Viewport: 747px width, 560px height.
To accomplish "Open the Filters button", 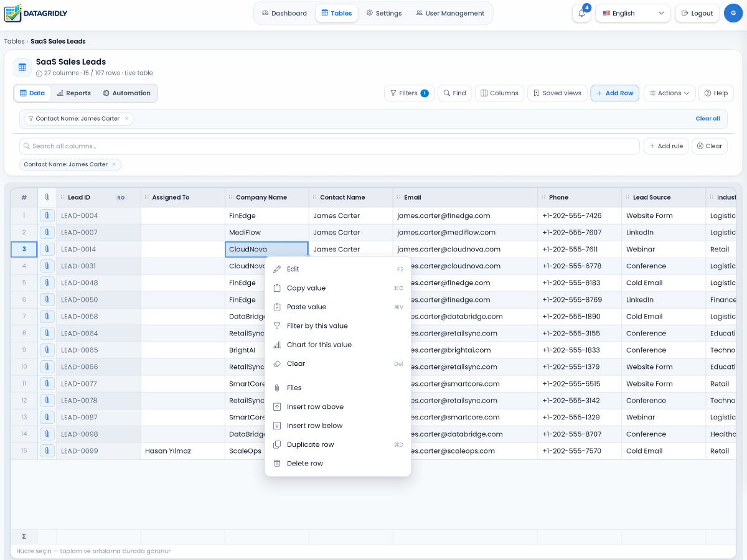I will point(409,93).
